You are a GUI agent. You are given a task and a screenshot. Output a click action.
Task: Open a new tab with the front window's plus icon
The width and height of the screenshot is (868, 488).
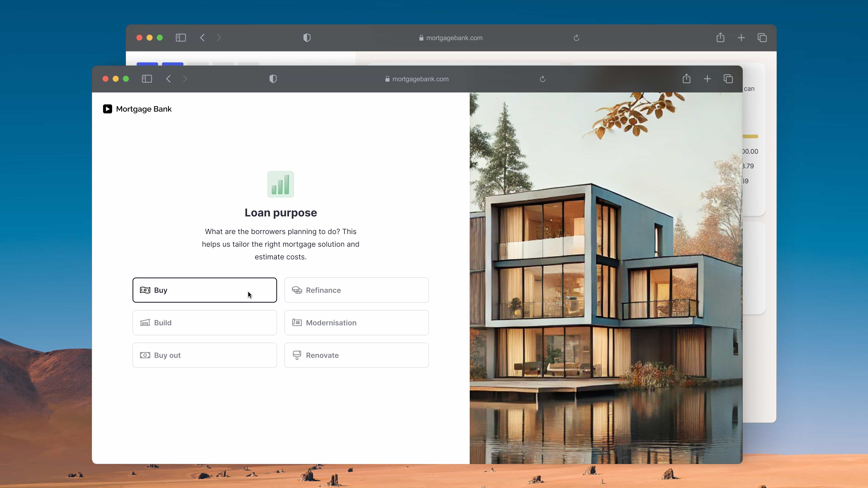707,79
